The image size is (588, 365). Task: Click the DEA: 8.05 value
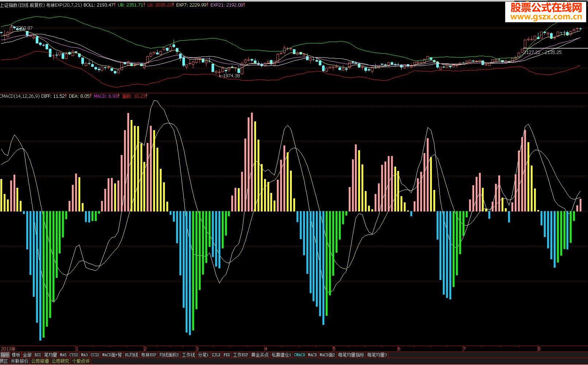click(x=80, y=96)
